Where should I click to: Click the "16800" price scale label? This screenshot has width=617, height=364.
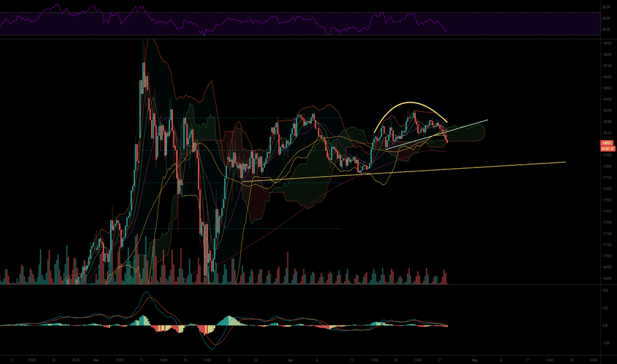pyautogui.click(x=607, y=279)
